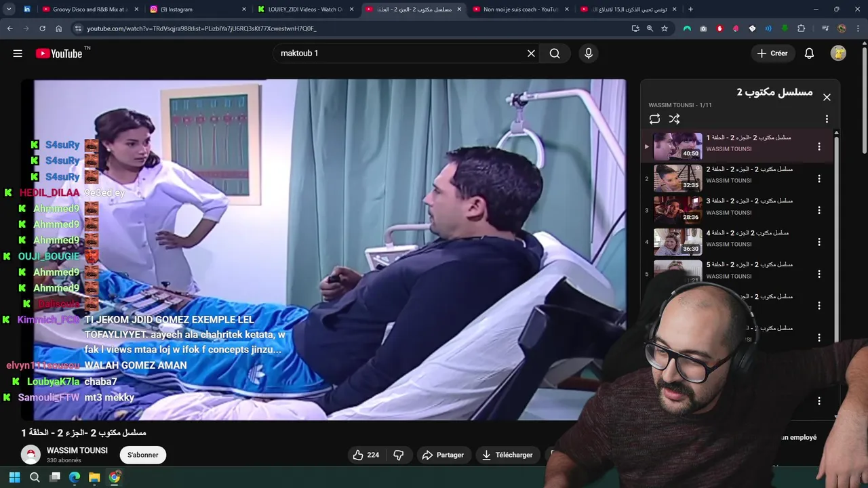Open browser profile avatar

point(842,28)
